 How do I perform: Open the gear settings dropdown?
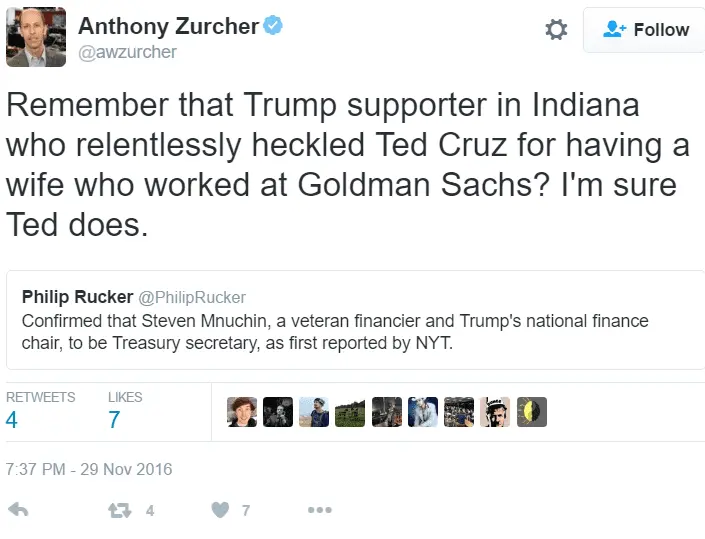pos(556,30)
